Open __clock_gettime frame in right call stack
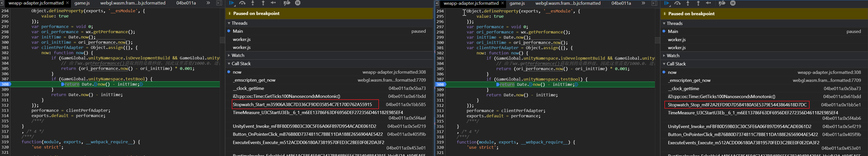Image resolution: width=868 pixels, height=156 pixels. click(764, 89)
